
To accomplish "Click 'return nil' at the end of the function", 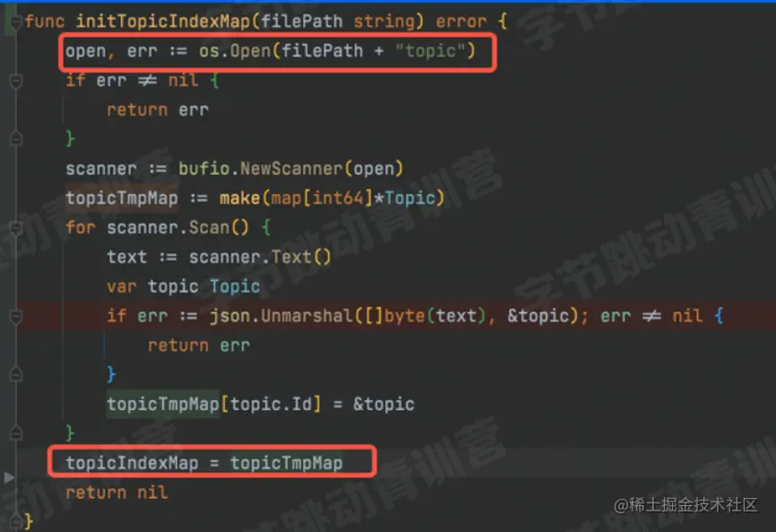I will (117, 493).
